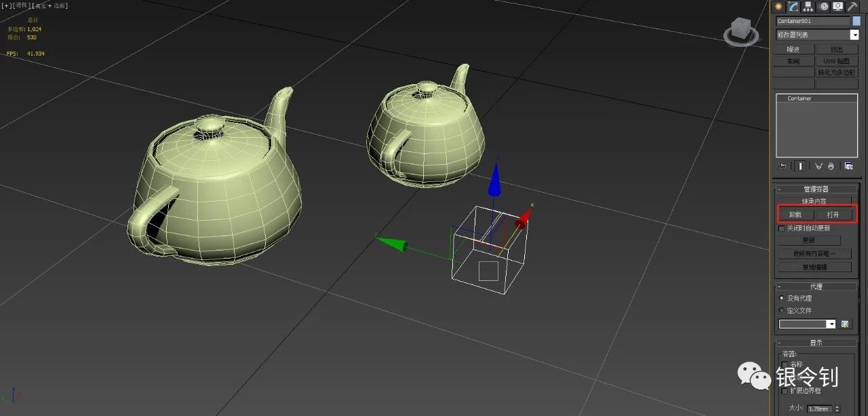
Task: Click the 继承内容 button
Action: tap(814, 202)
